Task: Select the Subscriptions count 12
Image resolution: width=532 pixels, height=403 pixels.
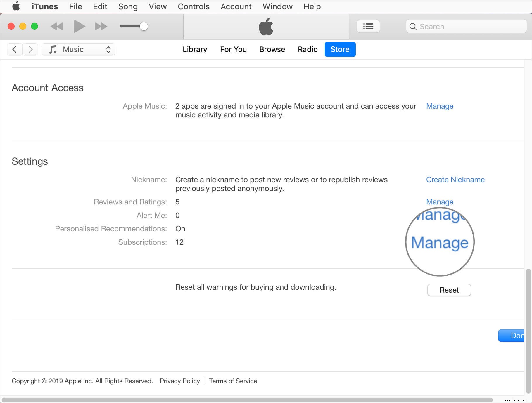Action: pos(179,242)
